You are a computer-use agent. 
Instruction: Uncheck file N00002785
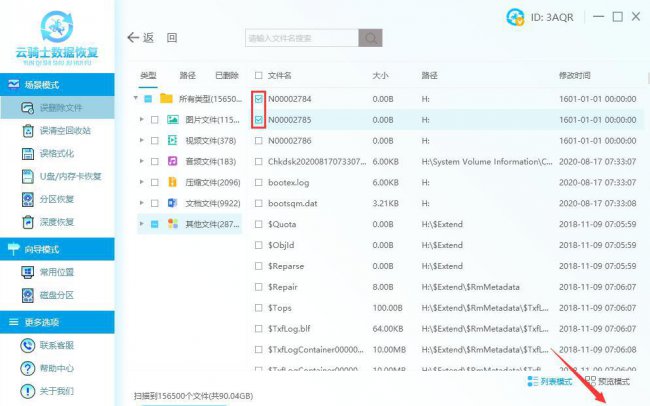pyautogui.click(x=259, y=120)
